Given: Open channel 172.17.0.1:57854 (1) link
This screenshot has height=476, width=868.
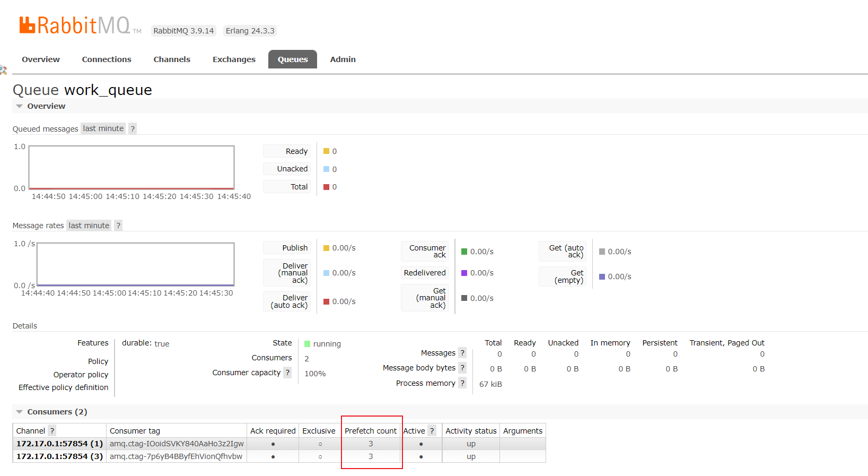Looking at the screenshot, I should (59, 444).
